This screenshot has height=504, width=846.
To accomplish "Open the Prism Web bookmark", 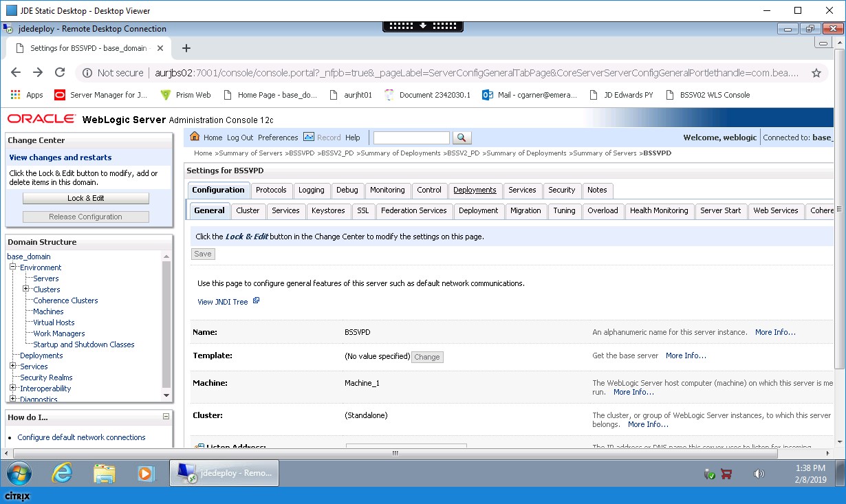I will point(186,95).
